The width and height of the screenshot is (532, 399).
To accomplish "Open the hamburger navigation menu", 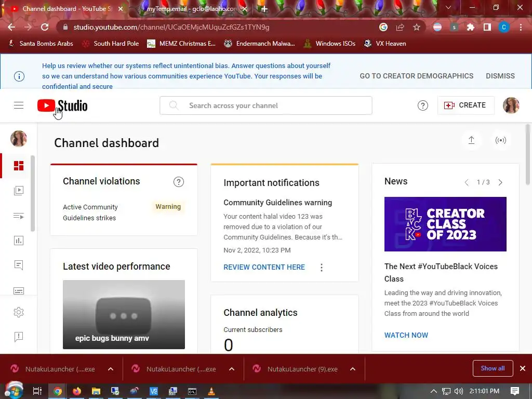I will [19, 105].
